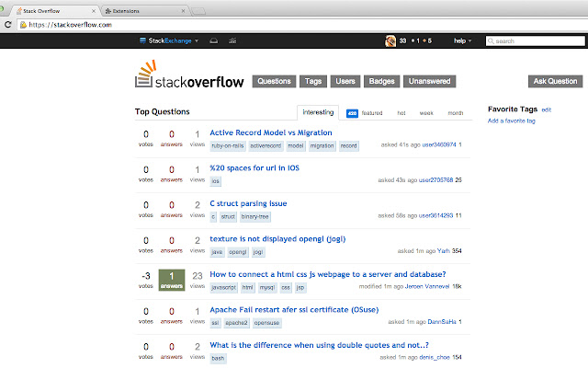588x368 pixels.
Task: Click the ruby-on-rails tag
Action: point(226,145)
